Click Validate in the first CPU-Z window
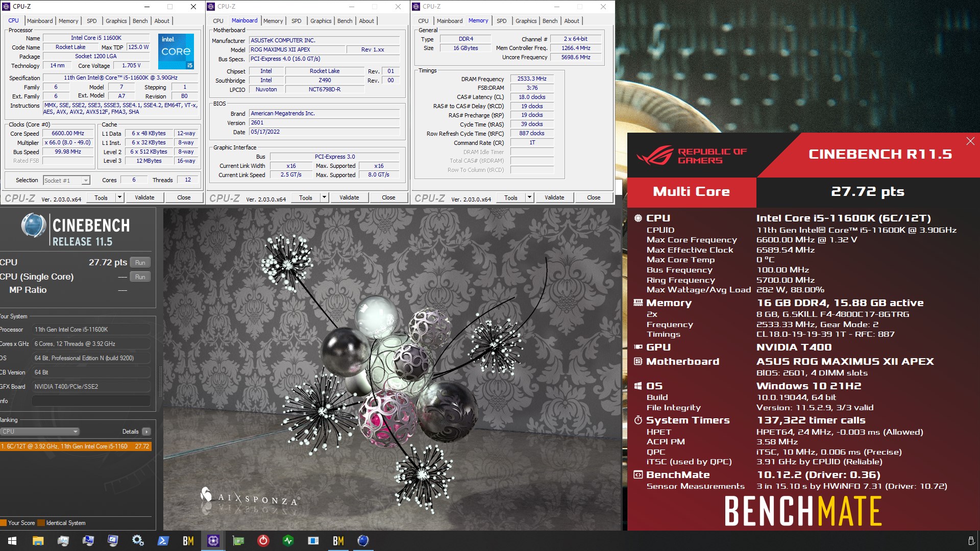 [144, 197]
